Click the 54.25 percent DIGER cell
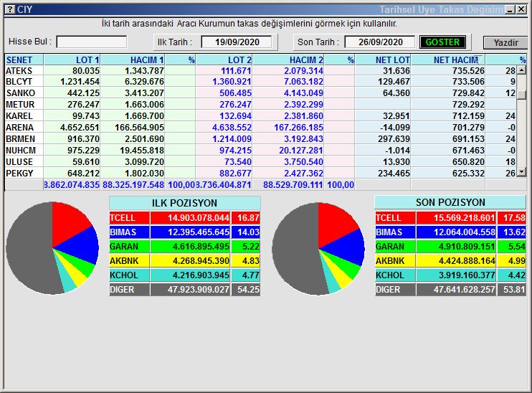This screenshot has height=393, width=532. click(246, 290)
